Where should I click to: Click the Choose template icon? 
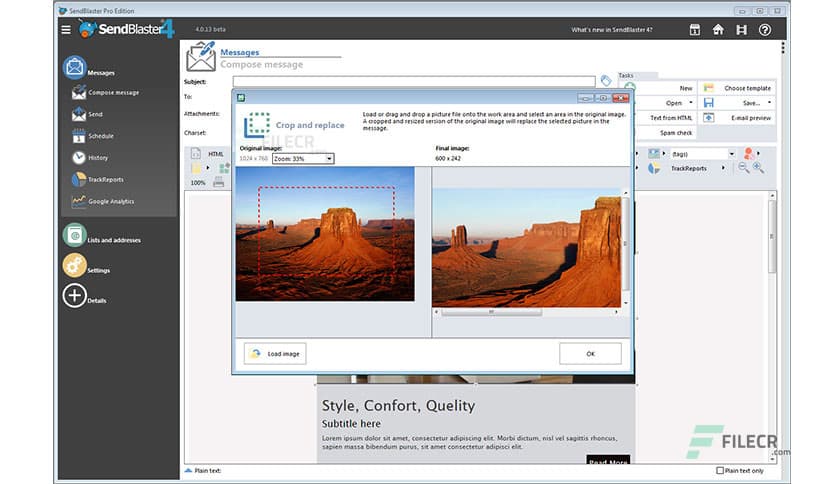(x=708, y=87)
